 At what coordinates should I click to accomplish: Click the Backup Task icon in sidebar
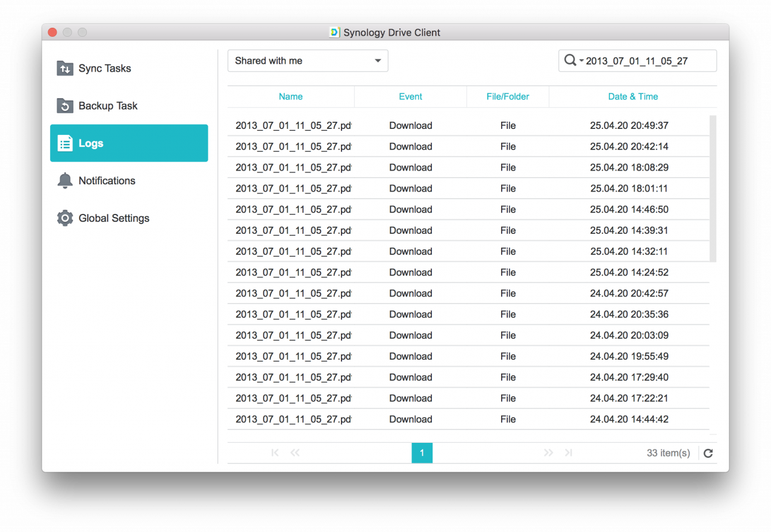tap(65, 106)
